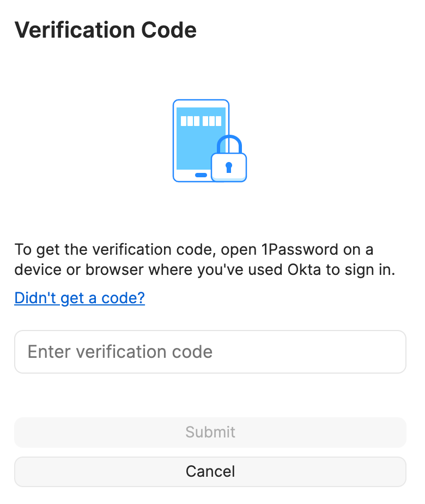
Task: Click the 'Verification Code' page heading
Action: 107,30
